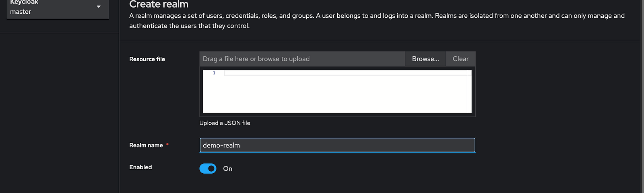Click the page's vertical scrollbar at right edge
Image resolution: width=644 pixels, height=193 pixels.
(642, 96)
